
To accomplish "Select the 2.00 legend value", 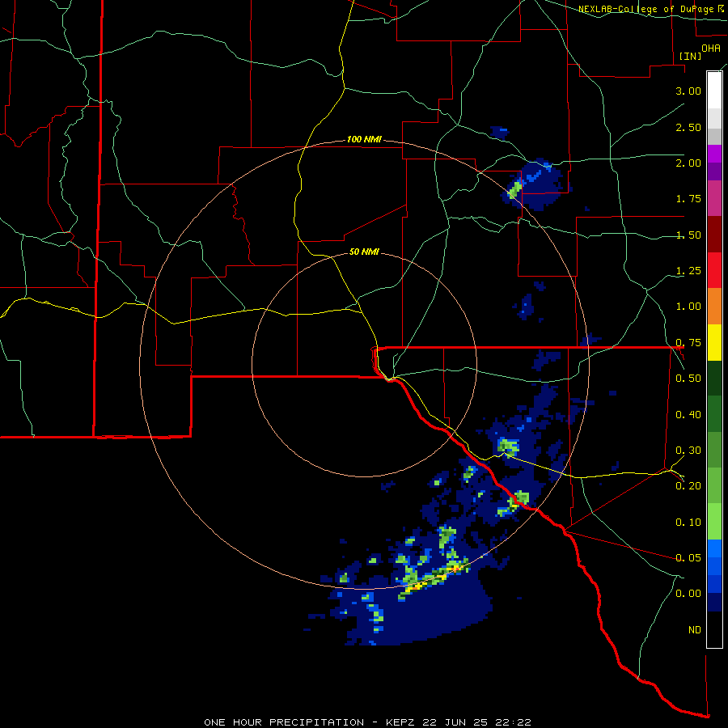I will pyautogui.click(x=688, y=163).
